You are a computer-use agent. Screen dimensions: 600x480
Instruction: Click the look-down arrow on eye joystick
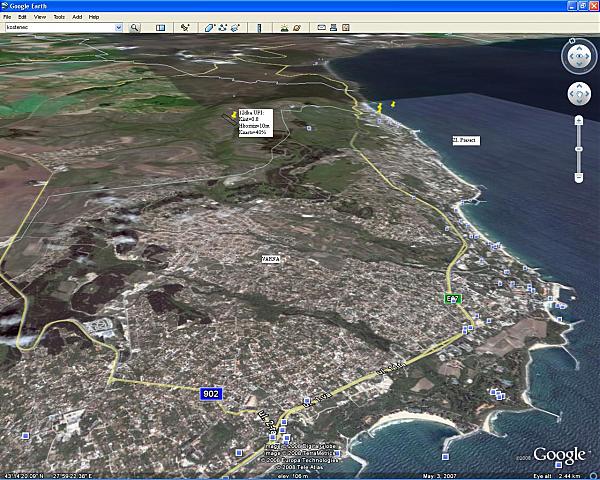[579, 64]
